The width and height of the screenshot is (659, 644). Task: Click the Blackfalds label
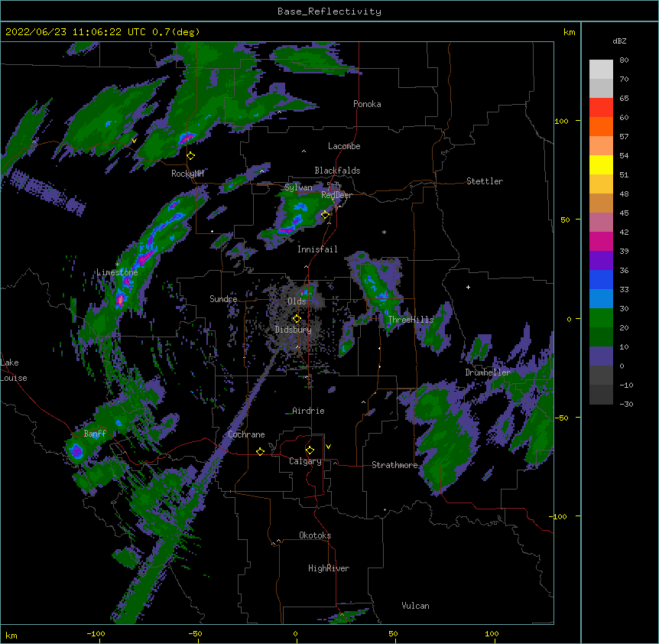(x=337, y=171)
